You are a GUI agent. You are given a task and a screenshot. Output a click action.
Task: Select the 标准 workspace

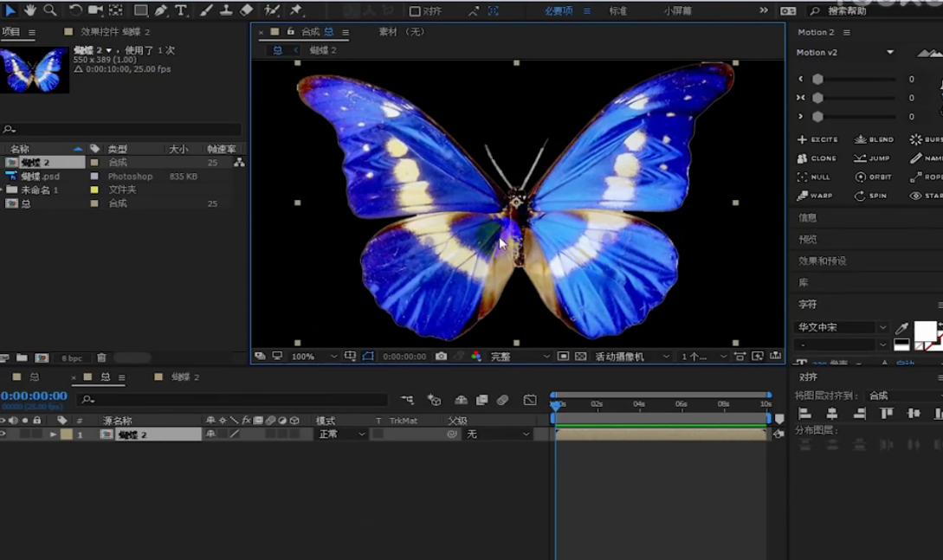tap(617, 10)
